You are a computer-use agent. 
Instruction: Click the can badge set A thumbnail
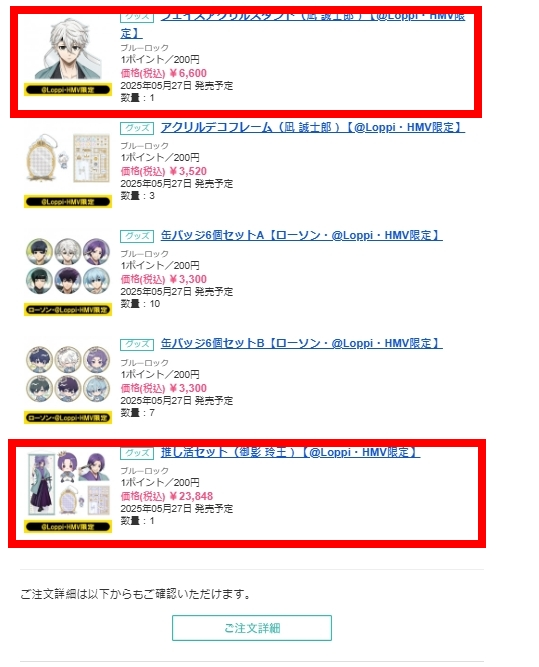pos(68,266)
